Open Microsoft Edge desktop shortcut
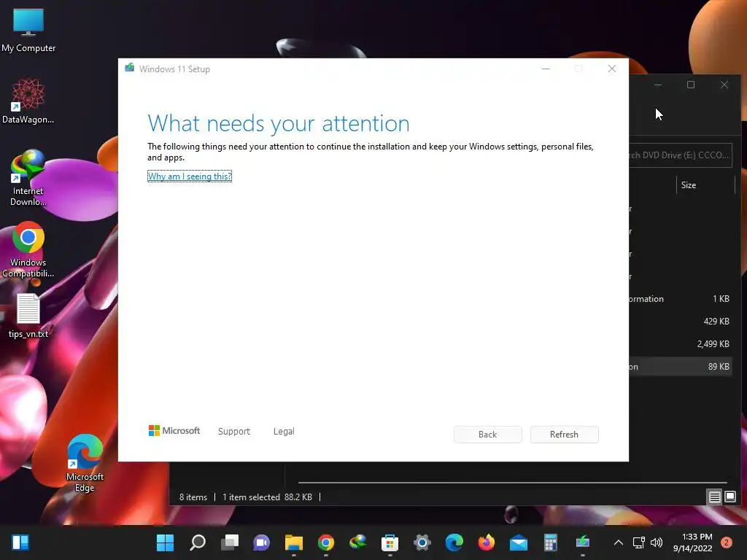 click(x=85, y=463)
